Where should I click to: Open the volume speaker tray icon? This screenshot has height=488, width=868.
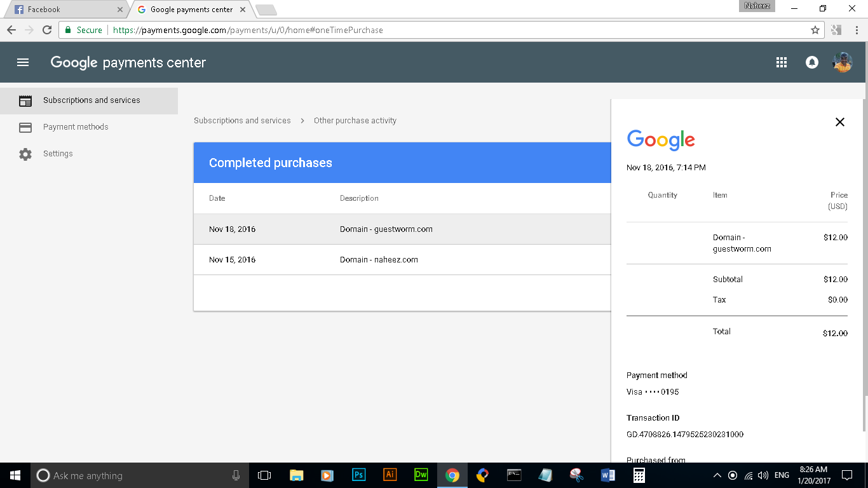click(763, 475)
